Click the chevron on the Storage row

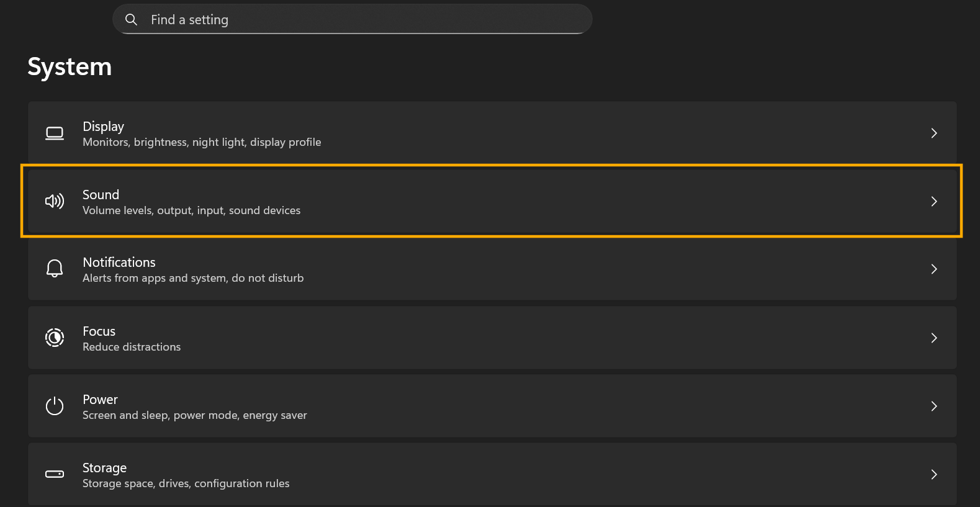click(x=934, y=474)
